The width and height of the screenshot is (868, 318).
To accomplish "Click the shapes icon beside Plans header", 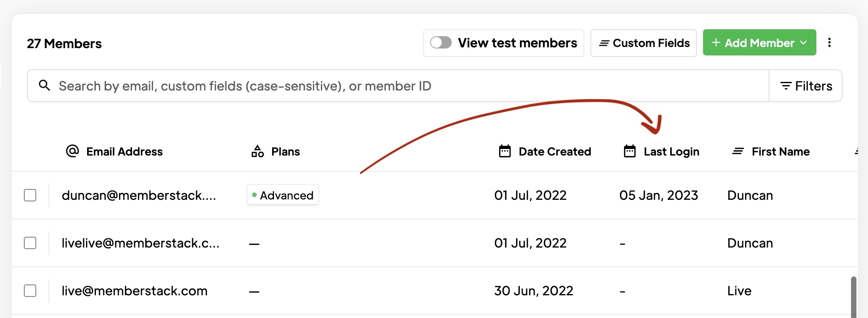I will [x=257, y=151].
